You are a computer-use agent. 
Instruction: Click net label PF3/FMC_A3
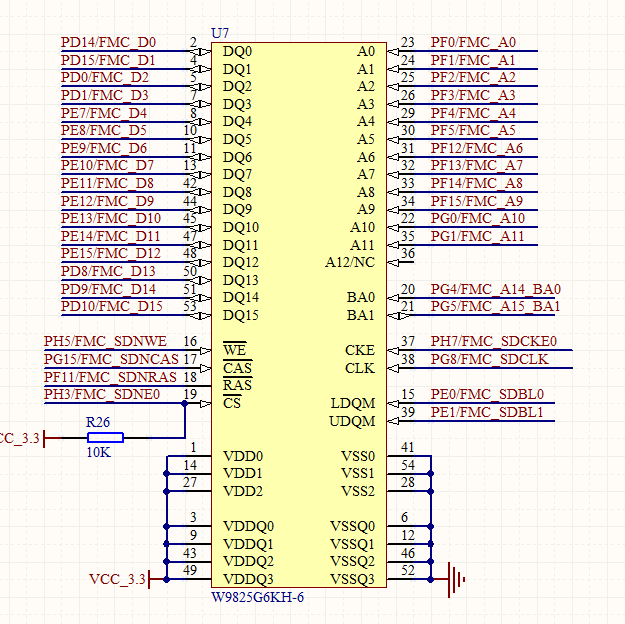click(473, 95)
